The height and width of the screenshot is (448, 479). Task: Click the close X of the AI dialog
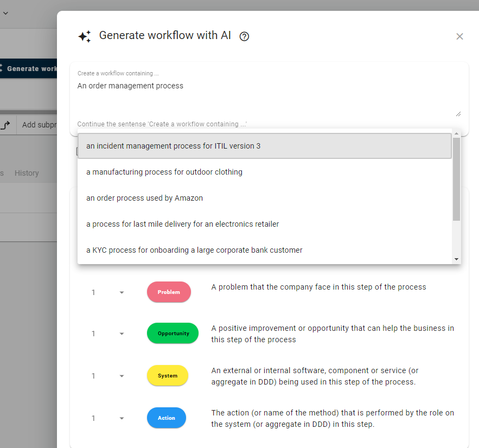click(459, 36)
